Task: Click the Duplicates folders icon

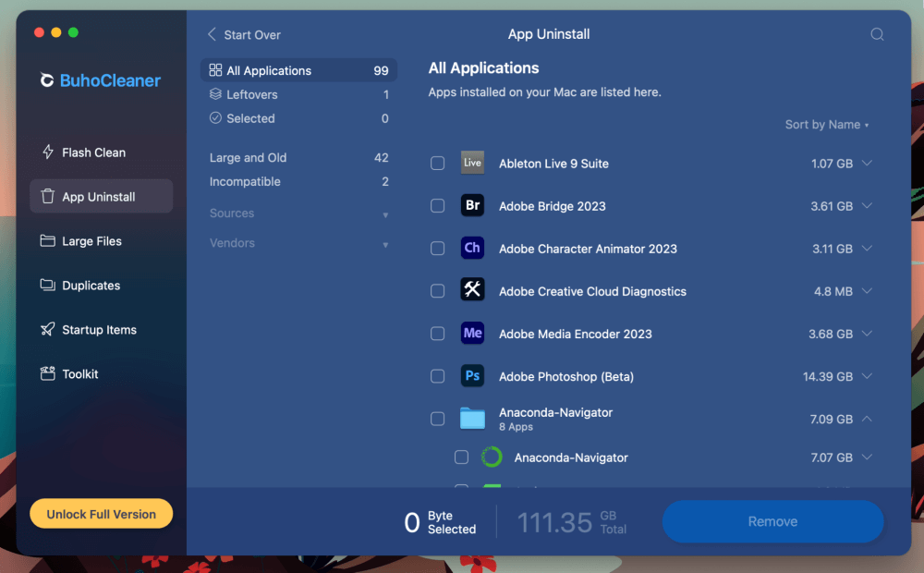Action: tap(47, 285)
